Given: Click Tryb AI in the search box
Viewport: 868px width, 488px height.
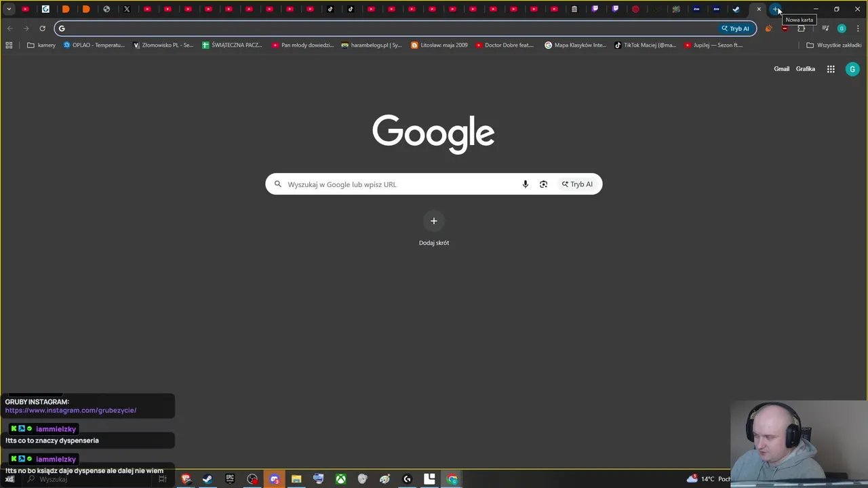Looking at the screenshot, I should (x=577, y=184).
